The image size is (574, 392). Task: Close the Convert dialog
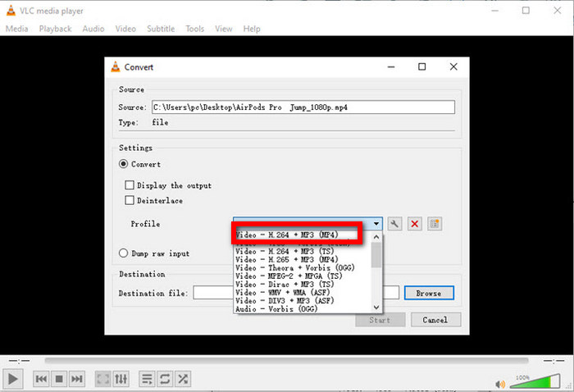453,66
